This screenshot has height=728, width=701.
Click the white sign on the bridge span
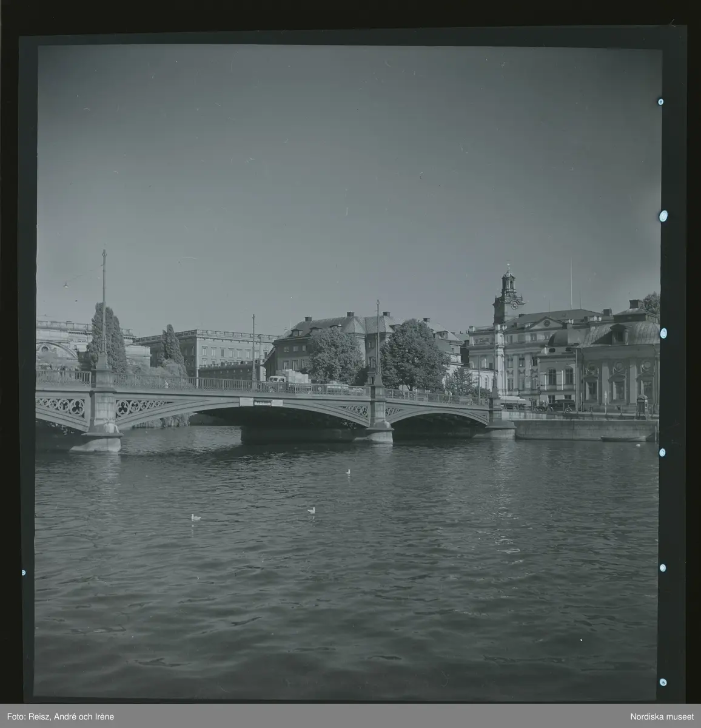pos(261,402)
